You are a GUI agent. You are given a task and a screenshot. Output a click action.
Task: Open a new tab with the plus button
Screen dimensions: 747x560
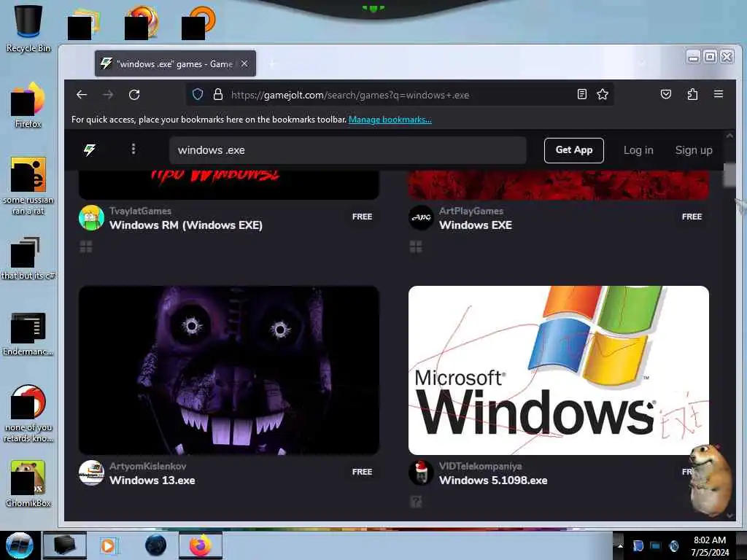[x=273, y=64]
